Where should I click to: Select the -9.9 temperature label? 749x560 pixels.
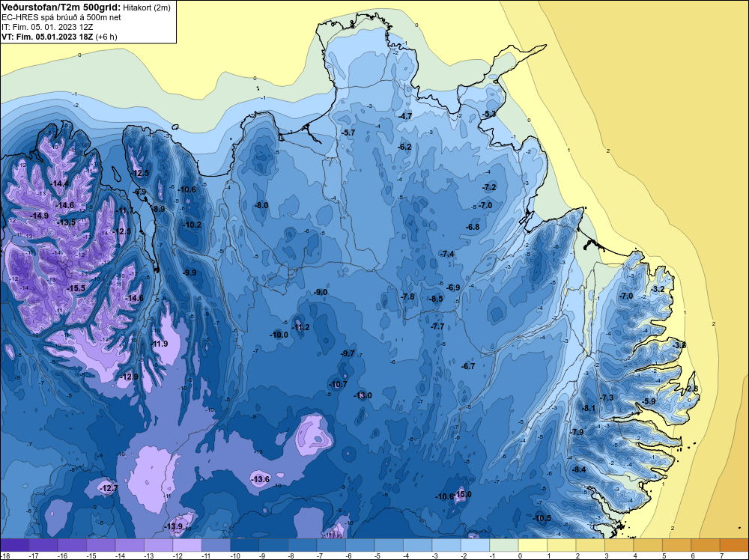[x=189, y=273]
